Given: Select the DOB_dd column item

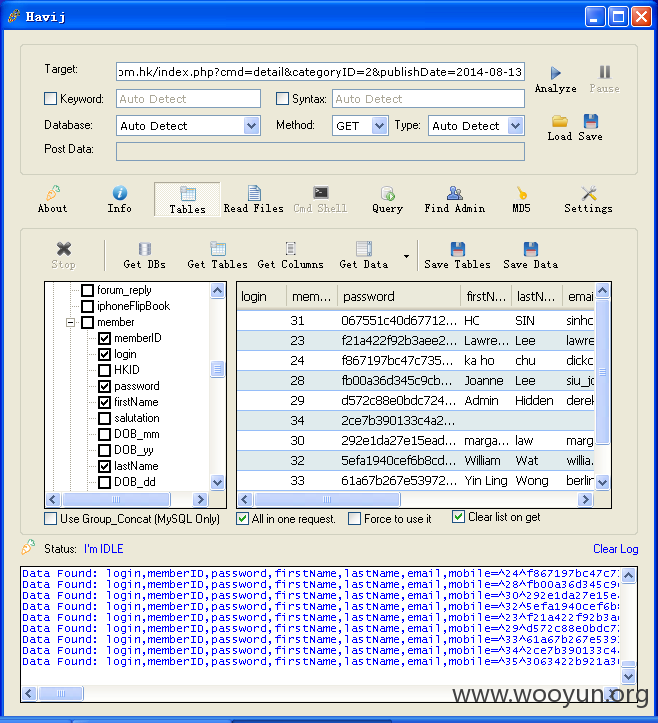Looking at the screenshot, I should (135, 482).
